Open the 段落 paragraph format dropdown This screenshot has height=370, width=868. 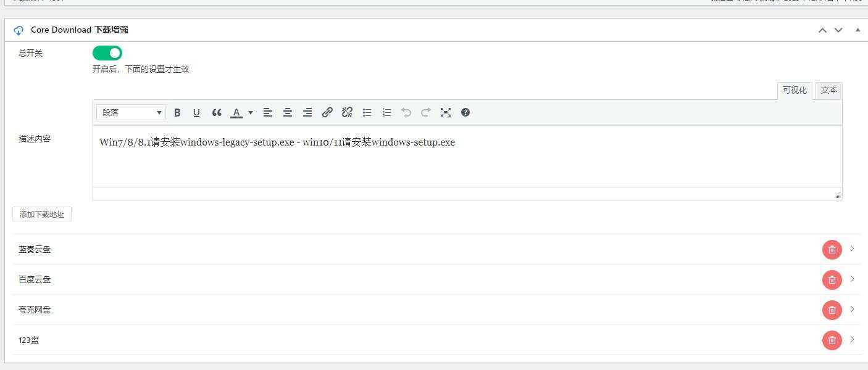point(131,112)
